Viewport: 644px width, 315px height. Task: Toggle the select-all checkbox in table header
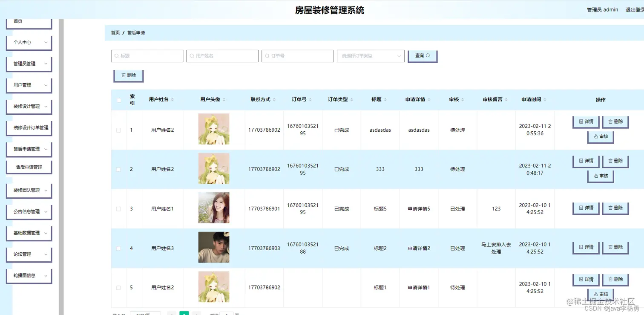119,101
